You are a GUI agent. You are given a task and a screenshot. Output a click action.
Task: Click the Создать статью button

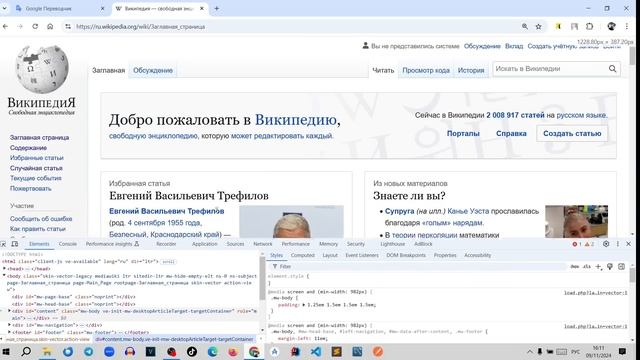(x=572, y=133)
